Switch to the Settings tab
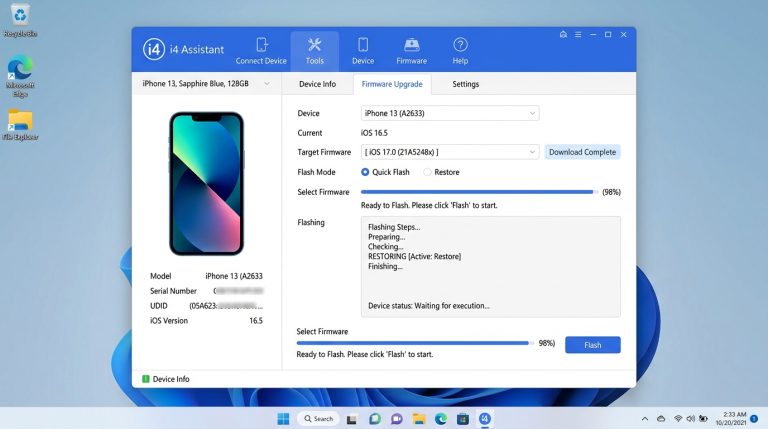Viewport: 768px width, 429px height. (465, 84)
